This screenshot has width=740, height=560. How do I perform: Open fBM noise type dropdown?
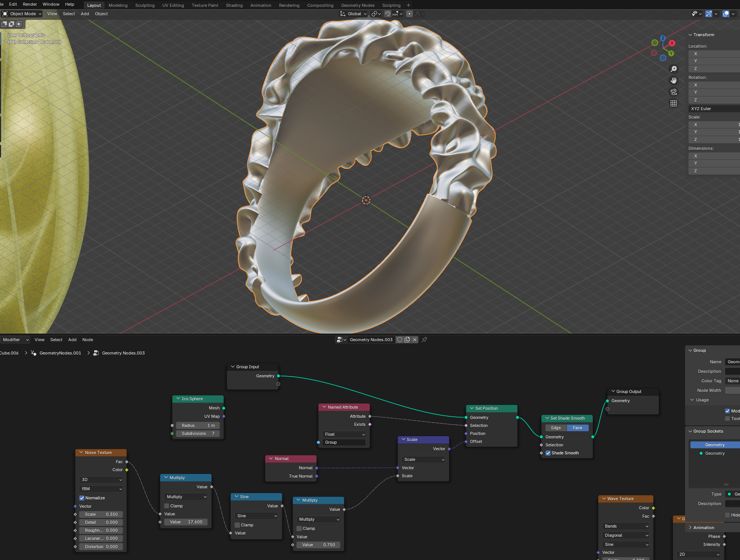tap(101, 489)
